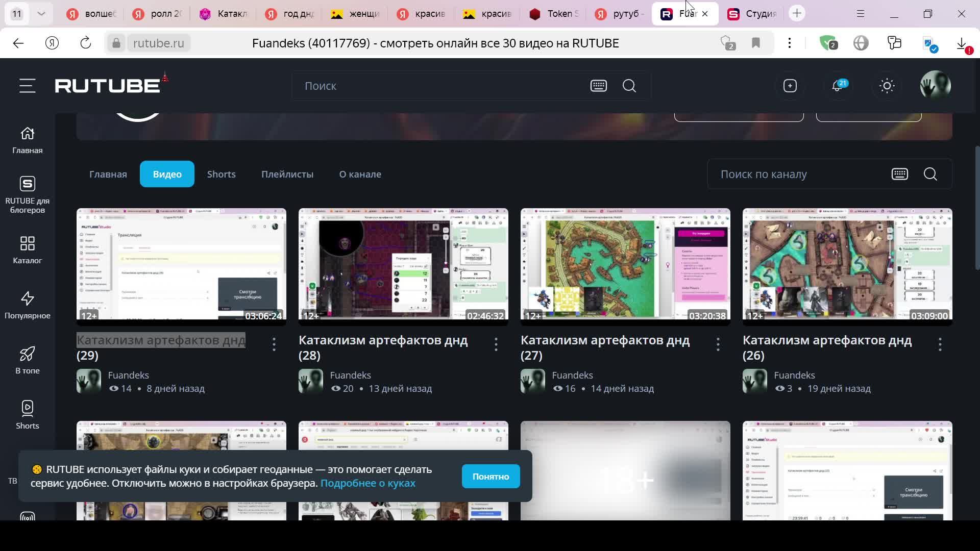Toggle the browser bookmark icon
980x551 pixels.
756,43
